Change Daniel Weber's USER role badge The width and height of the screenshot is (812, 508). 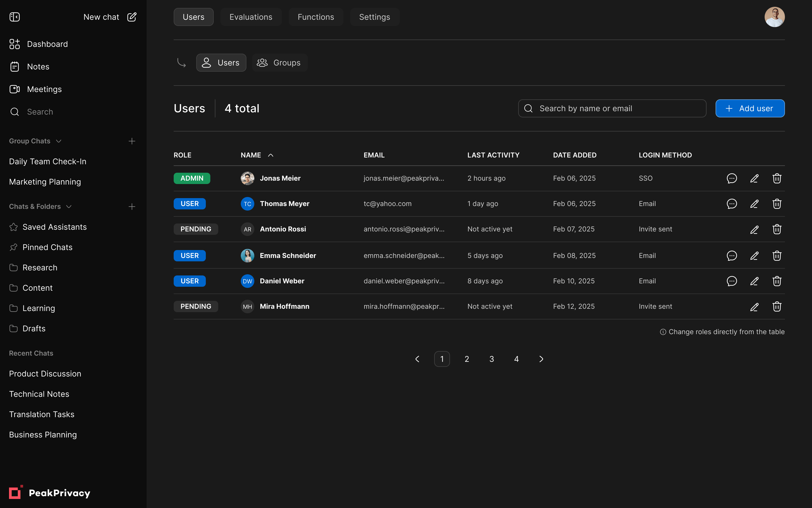tap(189, 281)
